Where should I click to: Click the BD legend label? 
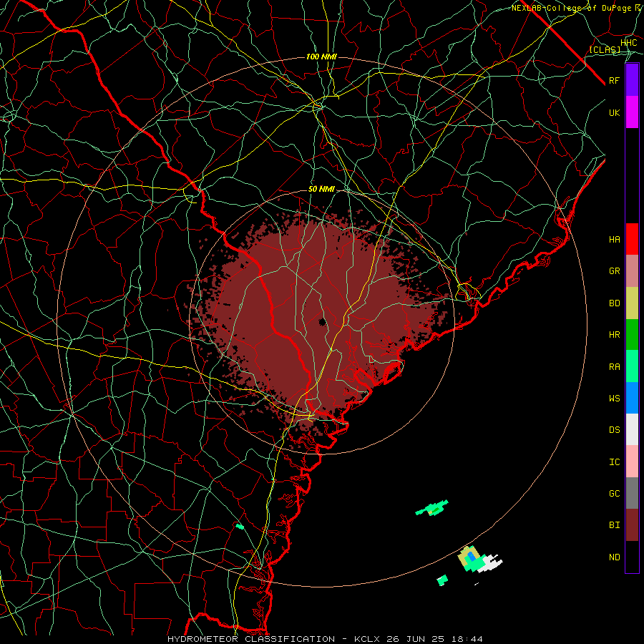[614, 303]
